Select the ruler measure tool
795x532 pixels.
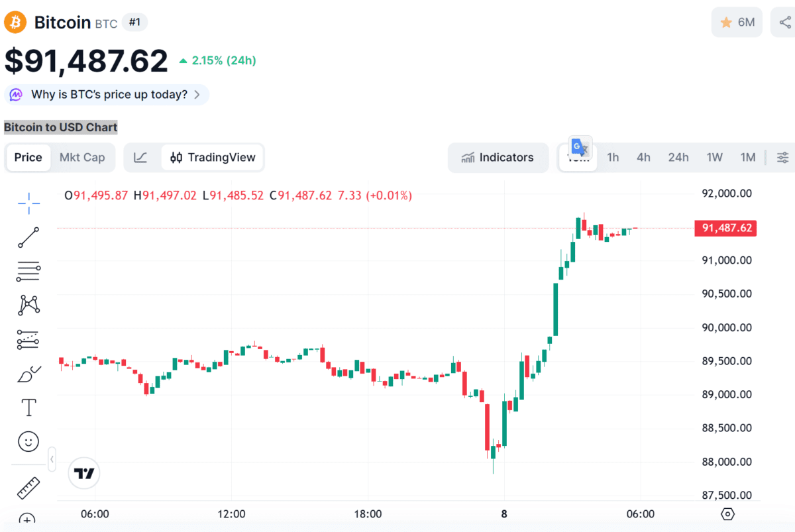coord(28,488)
